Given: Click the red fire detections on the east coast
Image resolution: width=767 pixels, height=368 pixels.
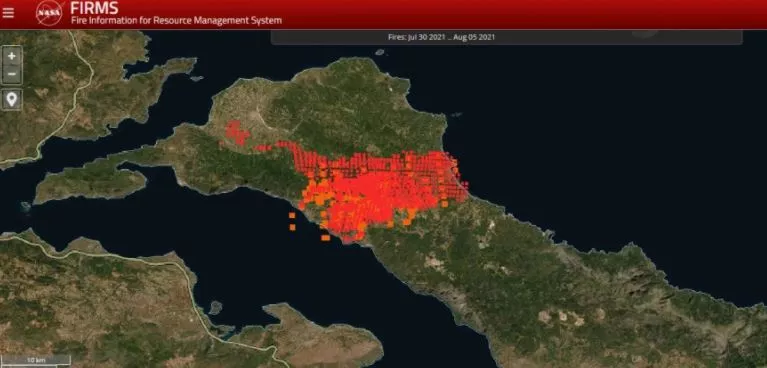Looking at the screenshot, I should (x=452, y=176).
